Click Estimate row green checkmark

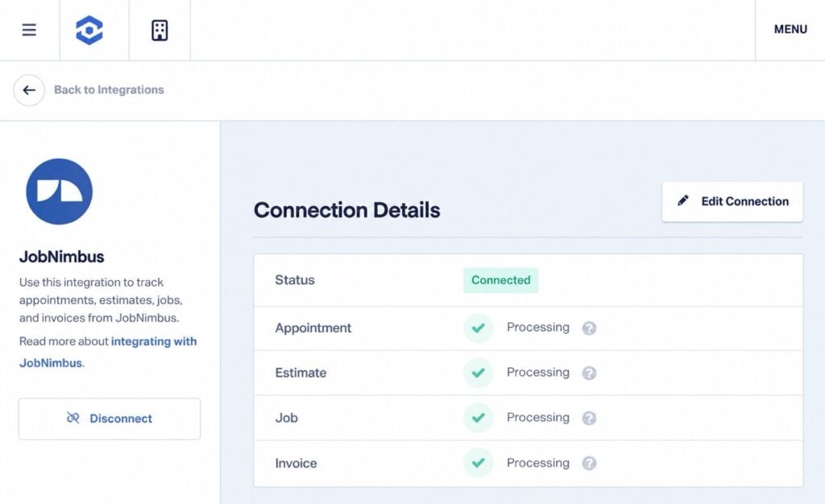point(479,373)
